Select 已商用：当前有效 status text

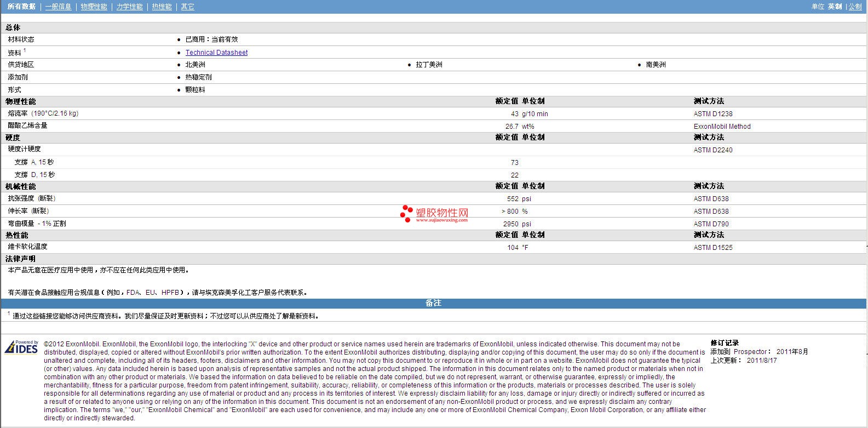[x=211, y=39]
